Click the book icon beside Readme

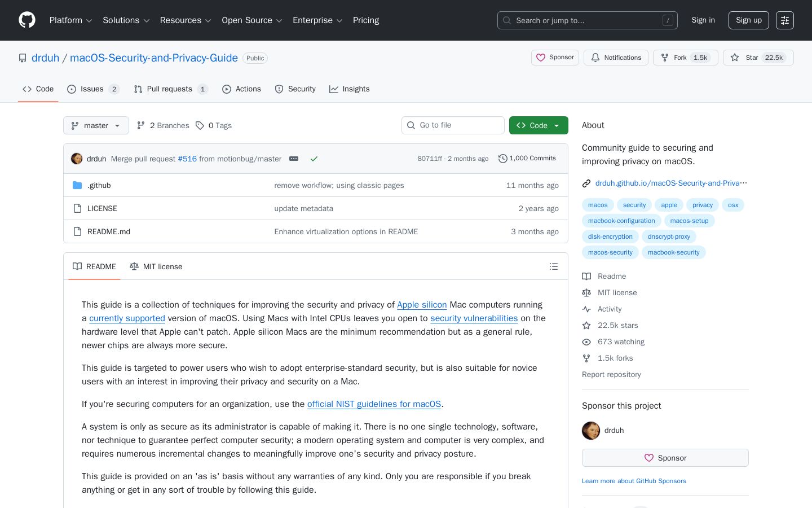tap(586, 276)
